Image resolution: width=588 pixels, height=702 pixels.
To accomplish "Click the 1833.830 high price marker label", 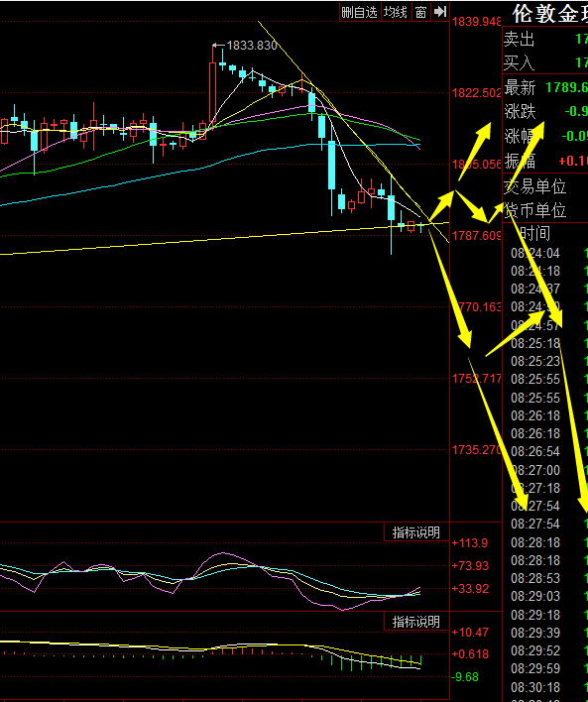I will pyautogui.click(x=252, y=46).
